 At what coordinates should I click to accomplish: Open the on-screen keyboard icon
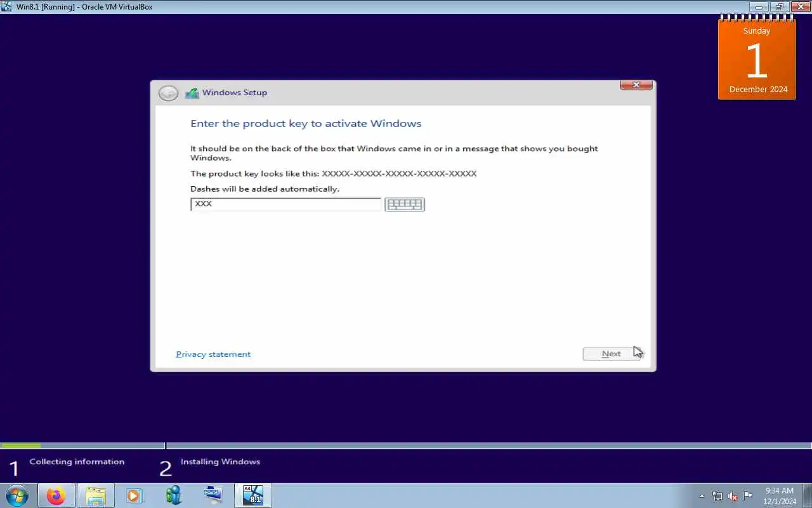pos(405,204)
